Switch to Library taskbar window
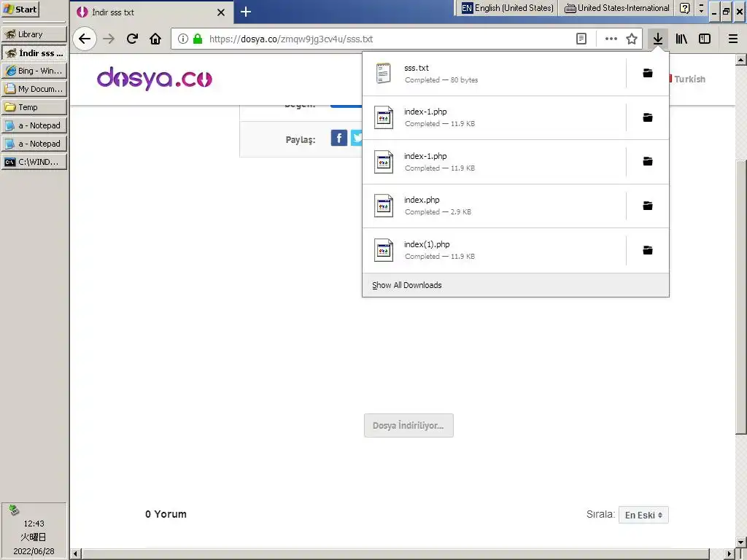 tap(34, 34)
